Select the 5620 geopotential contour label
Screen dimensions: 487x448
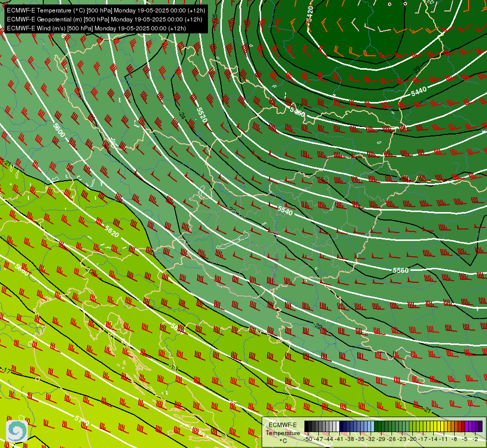pyautogui.click(x=111, y=231)
